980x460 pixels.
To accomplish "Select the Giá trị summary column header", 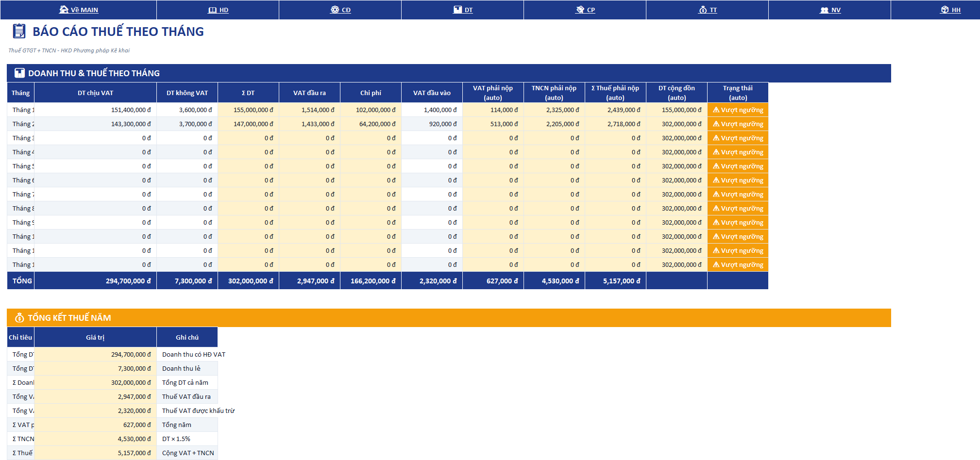I will point(95,337).
